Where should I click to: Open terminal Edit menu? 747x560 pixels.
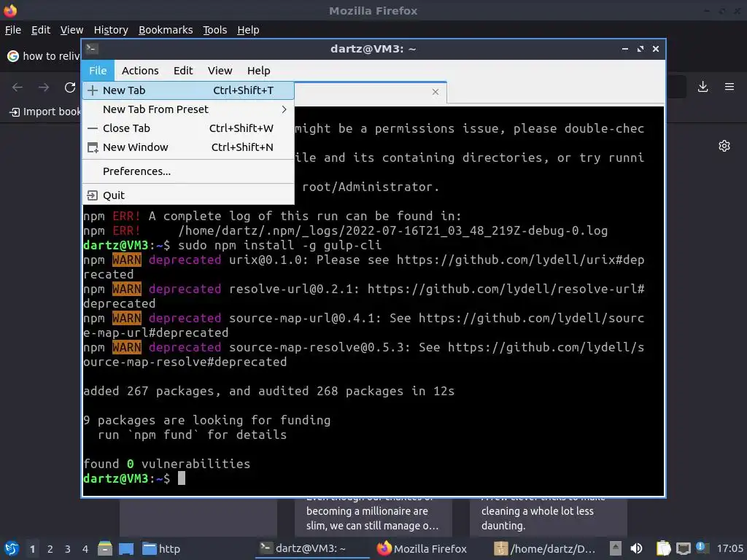183,71
